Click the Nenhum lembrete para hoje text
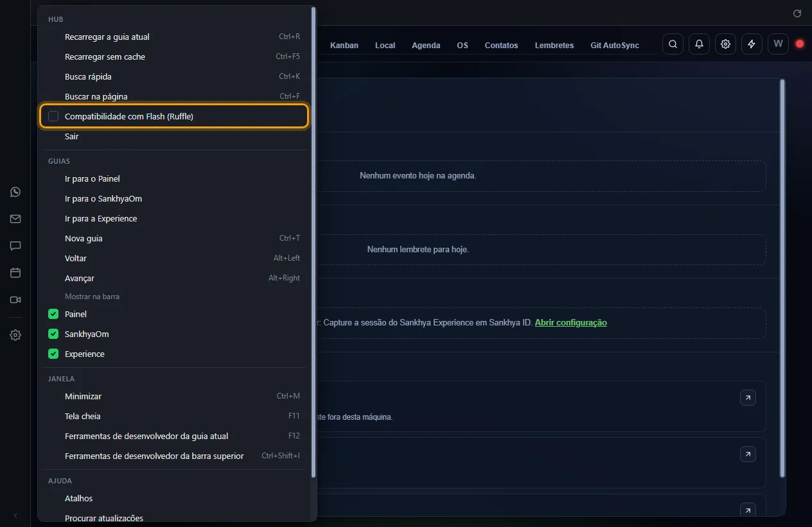The height and width of the screenshot is (527, 812). coord(418,249)
